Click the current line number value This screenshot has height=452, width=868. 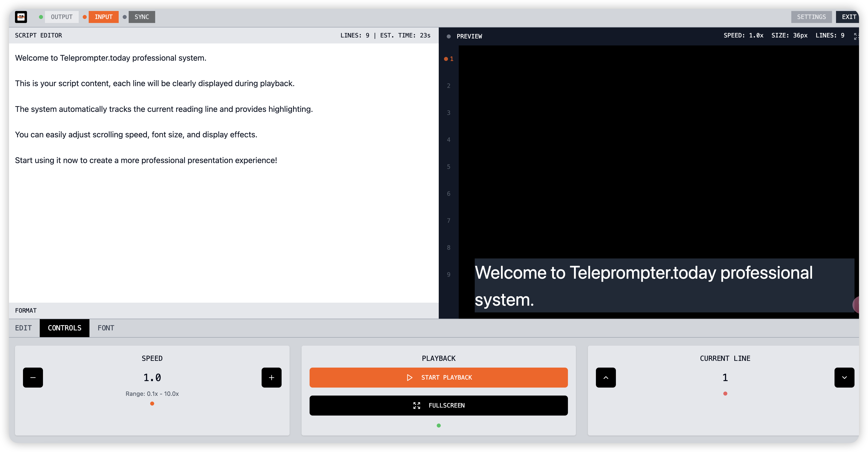click(x=725, y=377)
